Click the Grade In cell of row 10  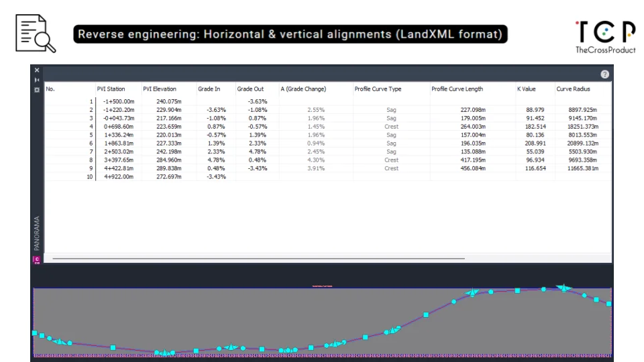coord(215,177)
